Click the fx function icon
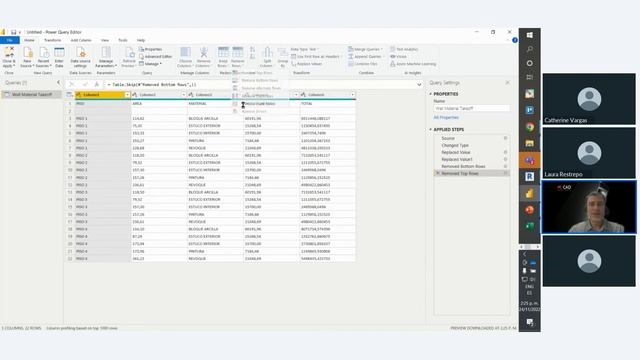This screenshot has height=360, width=640. pos(97,84)
